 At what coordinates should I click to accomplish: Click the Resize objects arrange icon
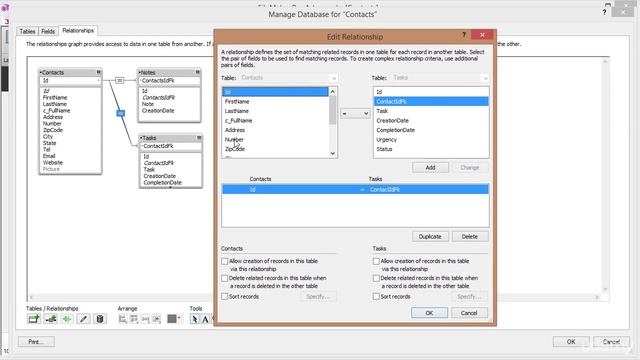(x=145, y=319)
